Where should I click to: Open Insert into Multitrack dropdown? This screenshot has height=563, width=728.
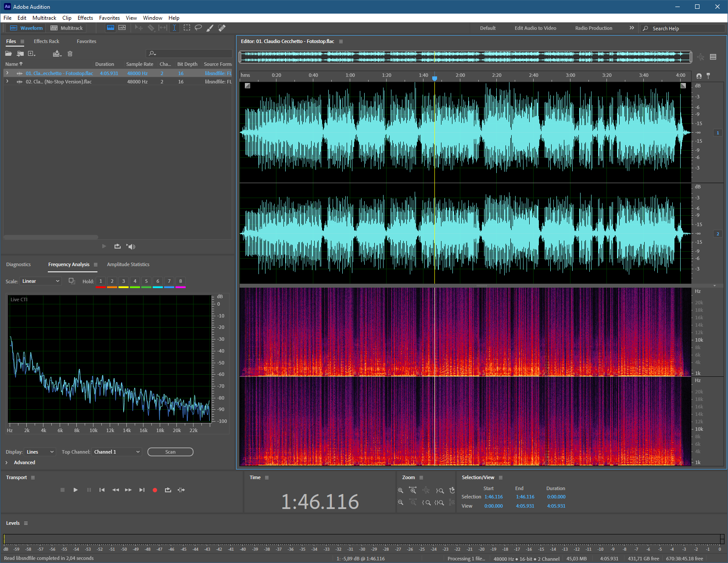coord(57,54)
